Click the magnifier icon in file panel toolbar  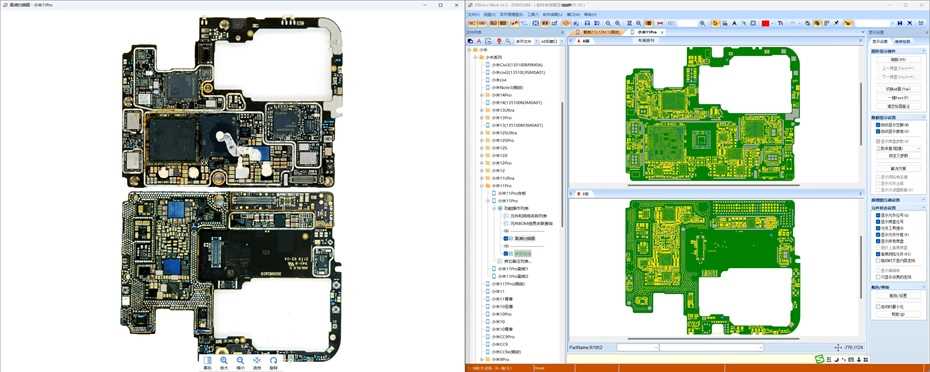(x=508, y=41)
